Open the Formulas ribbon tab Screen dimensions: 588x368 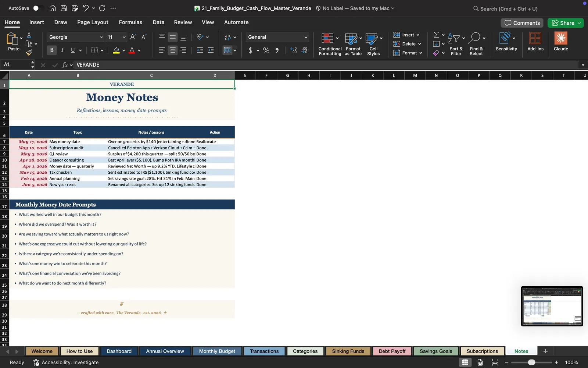coord(130,22)
